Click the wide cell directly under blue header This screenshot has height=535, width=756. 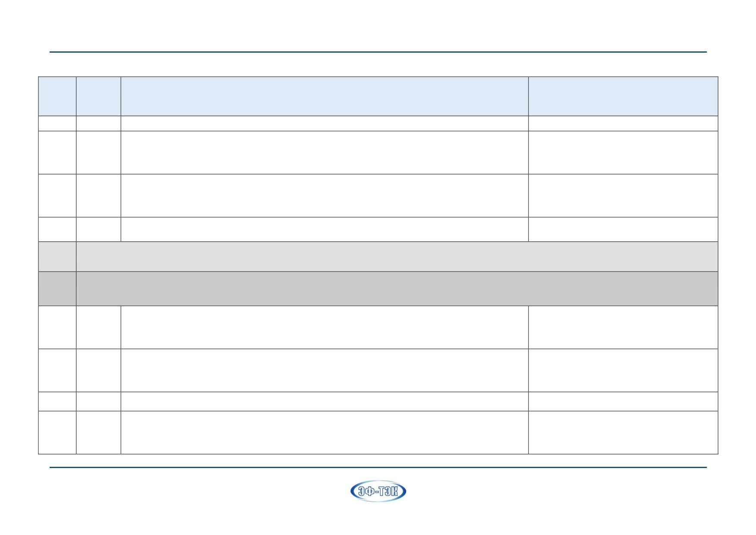click(324, 123)
